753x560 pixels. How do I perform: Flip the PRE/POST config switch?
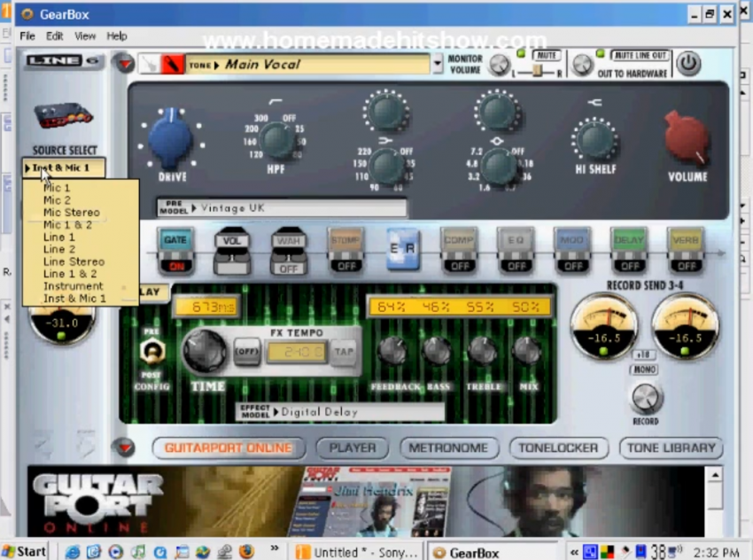[x=151, y=352]
